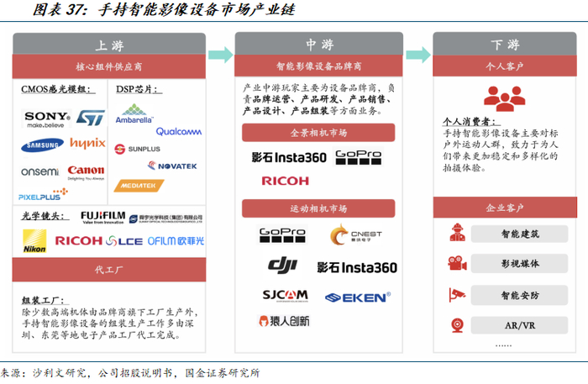Viewport: 588px width, 384px height.
Task: Click the 组装工厂 heading
Action: pyautogui.click(x=45, y=300)
